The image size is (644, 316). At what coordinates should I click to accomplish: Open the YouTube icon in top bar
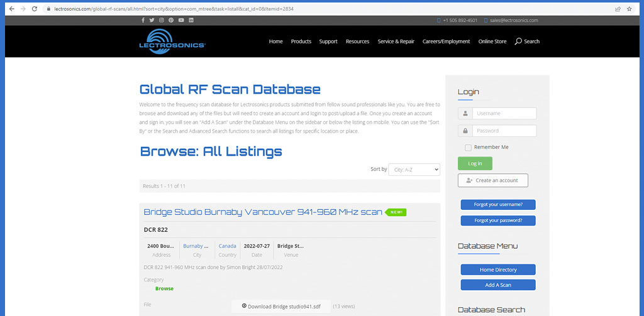click(x=181, y=20)
